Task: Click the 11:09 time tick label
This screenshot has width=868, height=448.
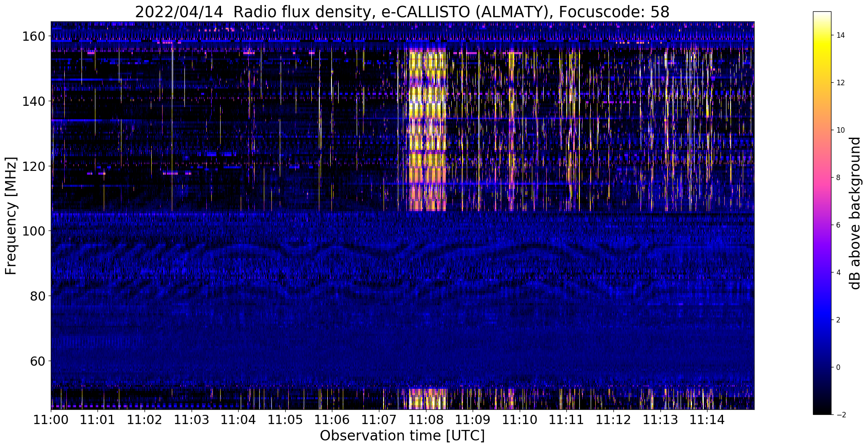Action: 473,419
